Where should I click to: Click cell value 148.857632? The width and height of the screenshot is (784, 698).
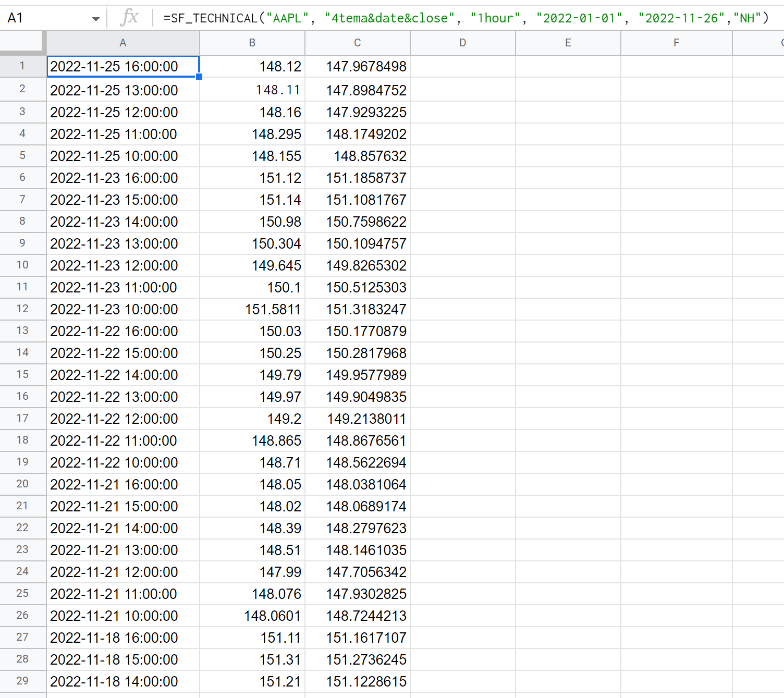[x=358, y=156]
